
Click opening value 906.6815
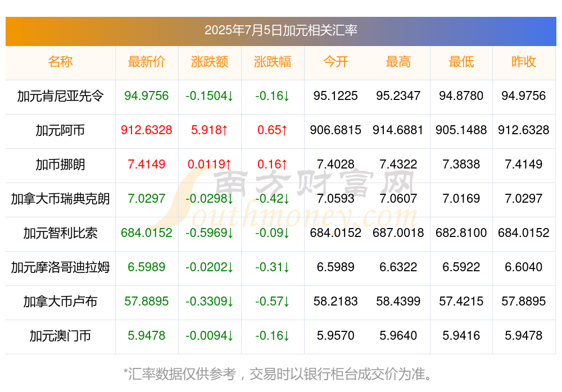pyautogui.click(x=336, y=130)
